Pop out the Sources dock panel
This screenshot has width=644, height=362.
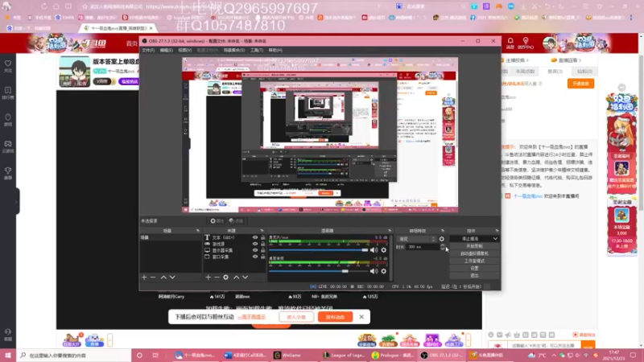click(262, 231)
